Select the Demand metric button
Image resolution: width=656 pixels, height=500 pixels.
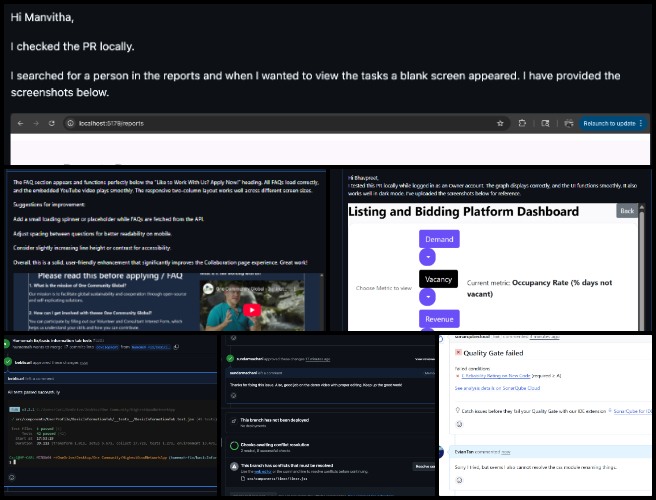coord(439,239)
